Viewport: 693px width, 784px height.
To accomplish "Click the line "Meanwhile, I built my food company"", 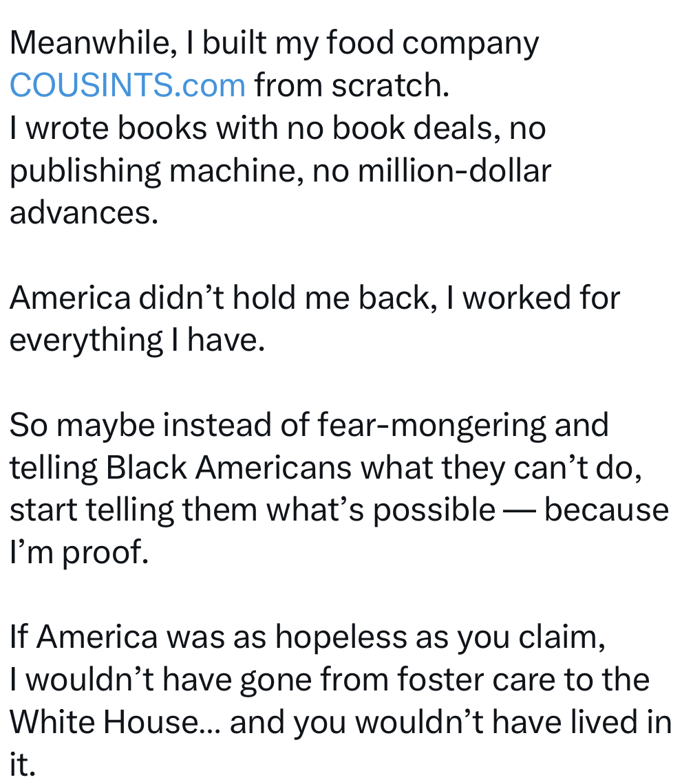I will point(274,44).
